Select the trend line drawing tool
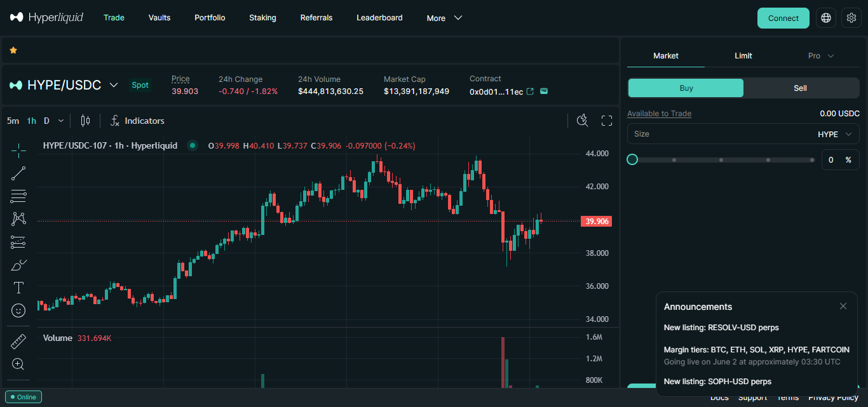This screenshot has width=868, height=407. 18,173
